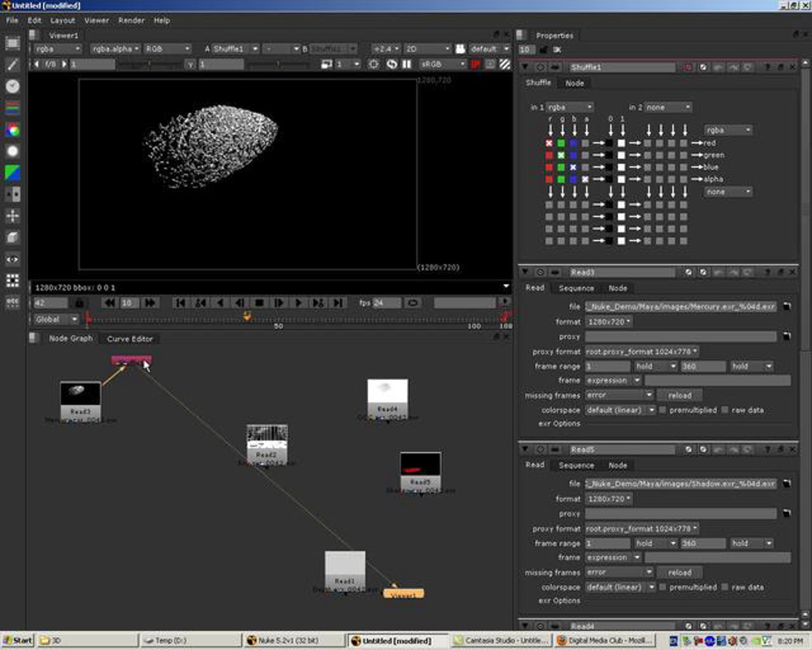Open the Draw nodes brush icon

[x=13, y=65]
